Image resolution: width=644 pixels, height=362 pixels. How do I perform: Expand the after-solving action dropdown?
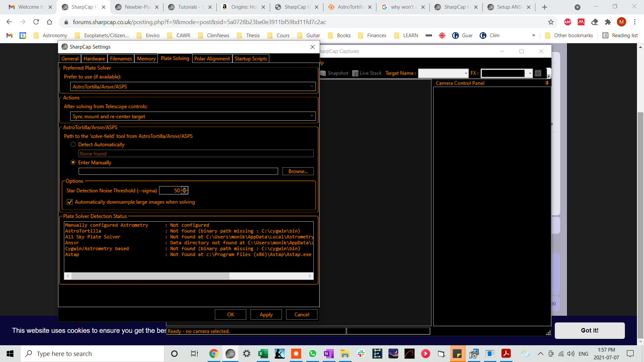click(193, 116)
